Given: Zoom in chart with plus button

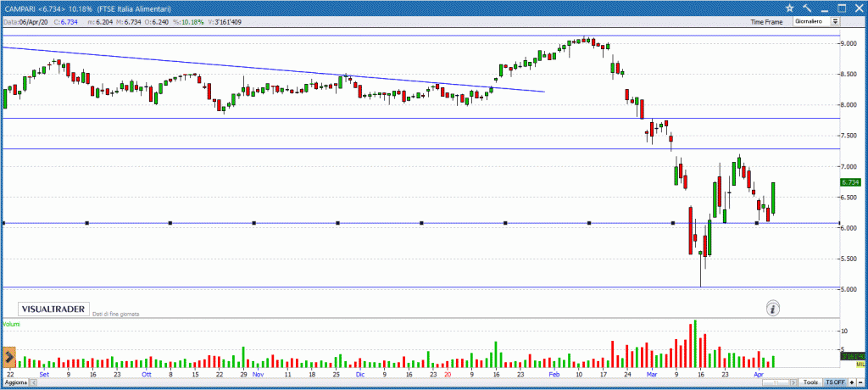Looking at the screenshot, I should coord(852,382).
